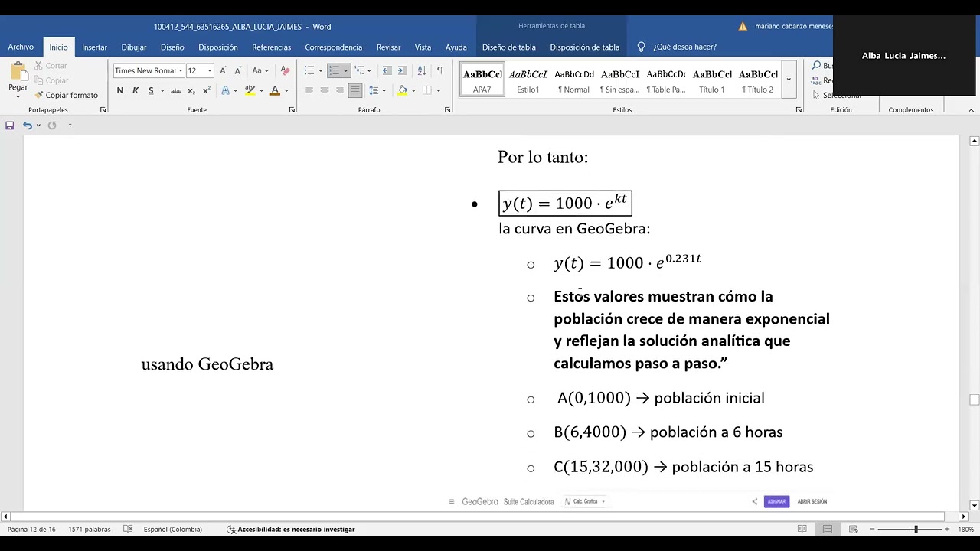The width and height of the screenshot is (980, 551).
Task: Open line spacing options
Action: [374, 90]
